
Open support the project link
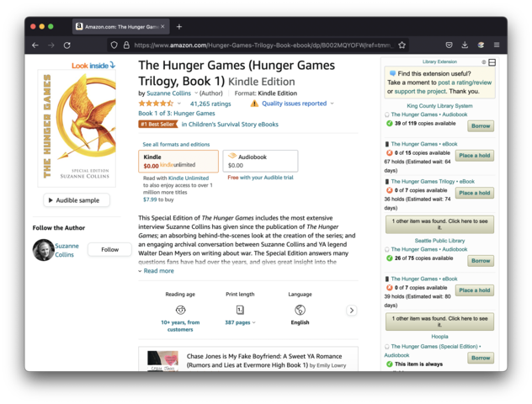click(x=420, y=91)
